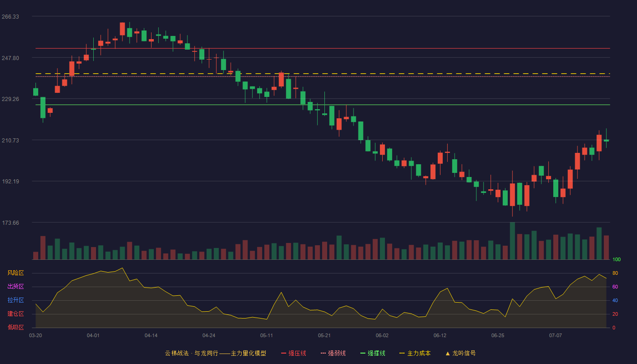This screenshot has width=637, height=364.
Task: Select the 低吸区 zone label
Action: [x=15, y=328]
